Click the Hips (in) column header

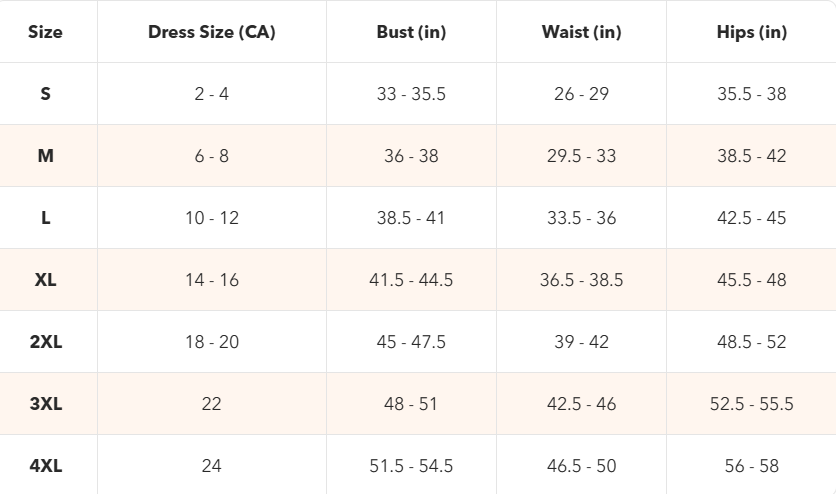751,32
